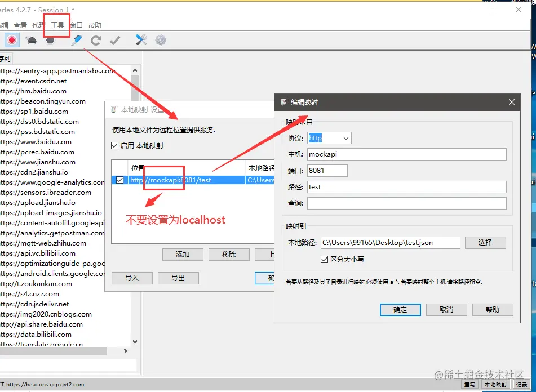This screenshot has height=392, width=536.
Task: Click the 重写 status bar button
Action: [469, 385]
